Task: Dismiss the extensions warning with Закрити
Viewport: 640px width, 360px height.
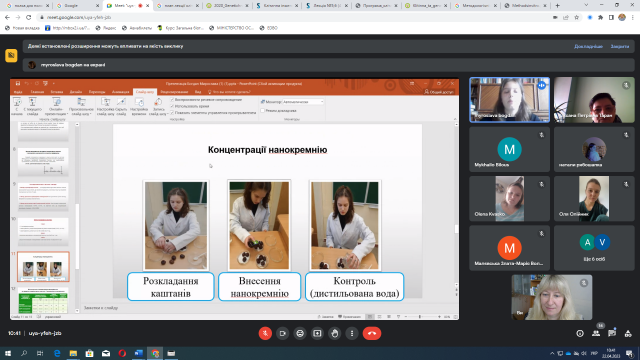Action: click(x=620, y=47)
